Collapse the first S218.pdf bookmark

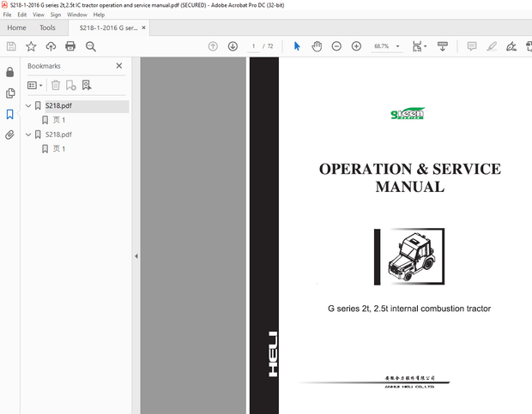click(x=28, y=105)
